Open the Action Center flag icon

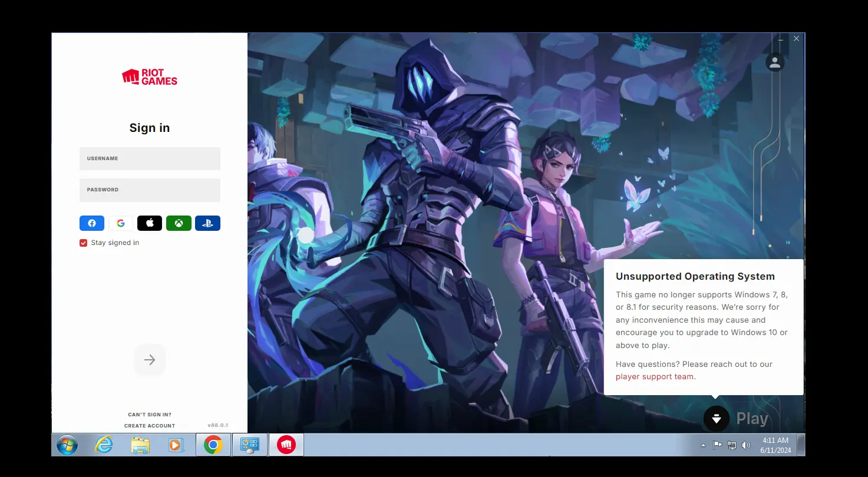pyautogui.click(x=717, y=445)
